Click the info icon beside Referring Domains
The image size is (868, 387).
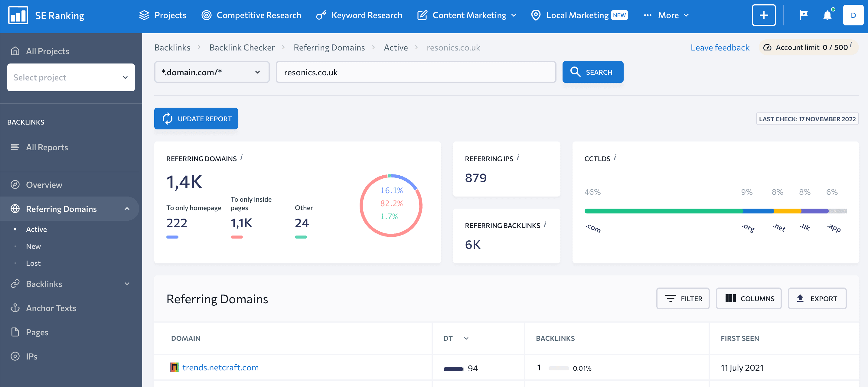(x=241, y=157)
